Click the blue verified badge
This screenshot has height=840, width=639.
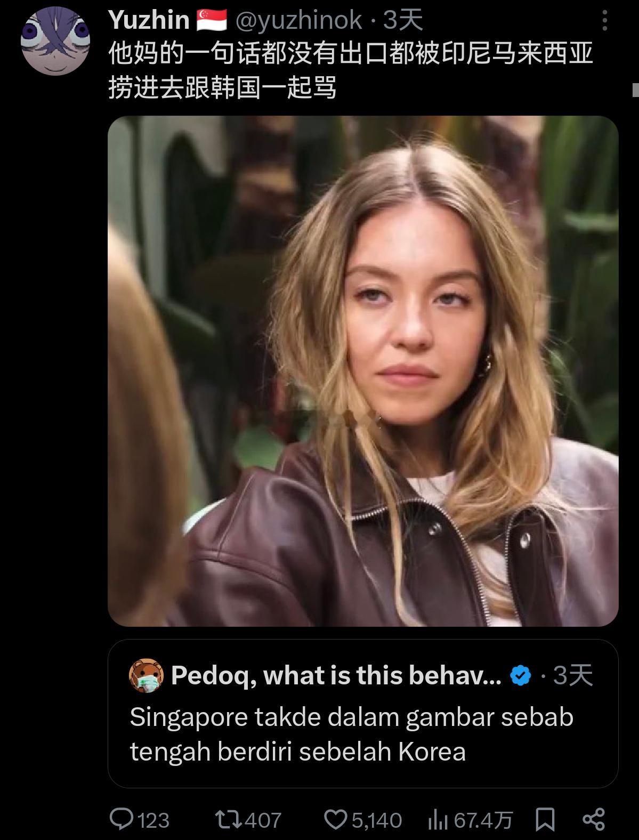[520, 676]
